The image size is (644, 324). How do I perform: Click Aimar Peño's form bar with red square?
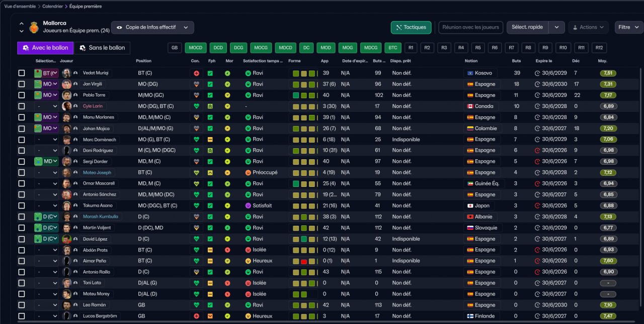[x=303, y=261]
